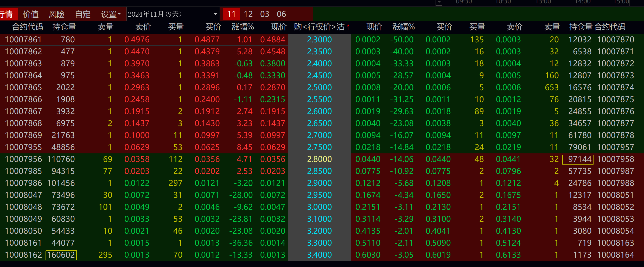Select call contract code 10007861
Image resolution: width=644 pixels, height=267 pixels.
23,40
